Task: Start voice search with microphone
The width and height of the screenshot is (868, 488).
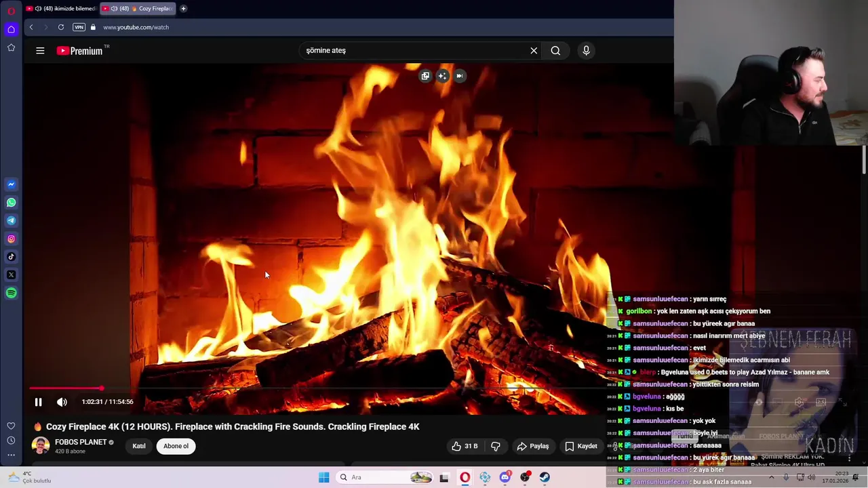Action: 586,50
